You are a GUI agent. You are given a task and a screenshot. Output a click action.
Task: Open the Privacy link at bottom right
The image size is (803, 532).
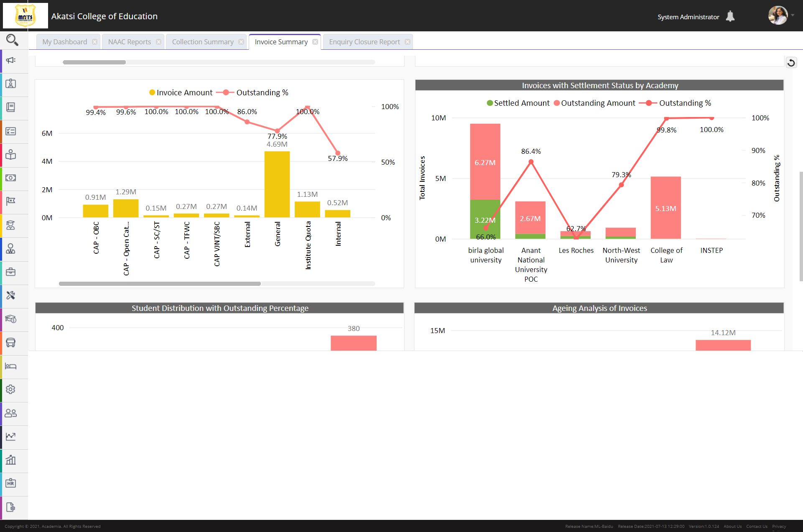coord(779,526)
